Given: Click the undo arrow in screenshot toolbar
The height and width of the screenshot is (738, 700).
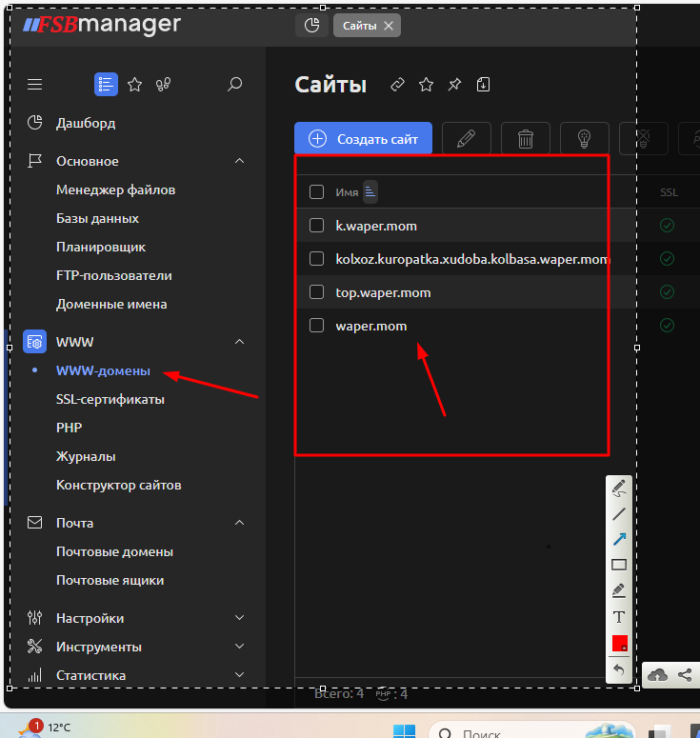Looking at the screenshot, I should pyautogui.click(x=619, y=669).
